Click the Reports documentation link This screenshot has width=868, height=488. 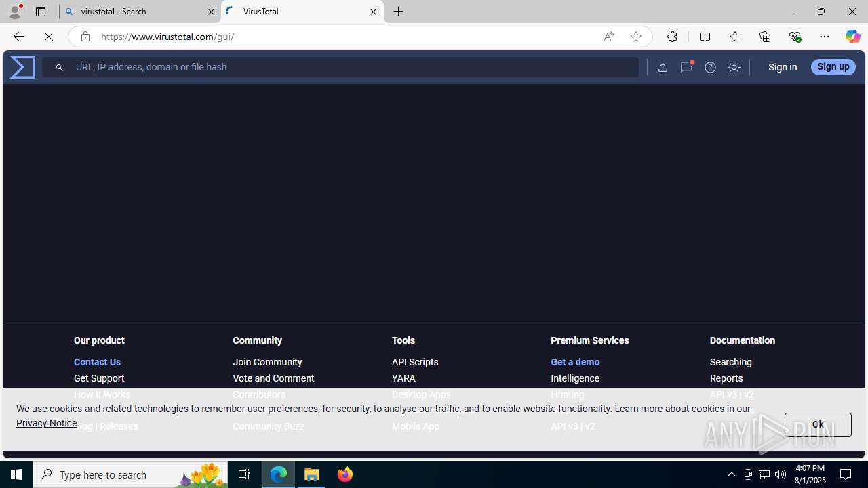tap(726, 378)
